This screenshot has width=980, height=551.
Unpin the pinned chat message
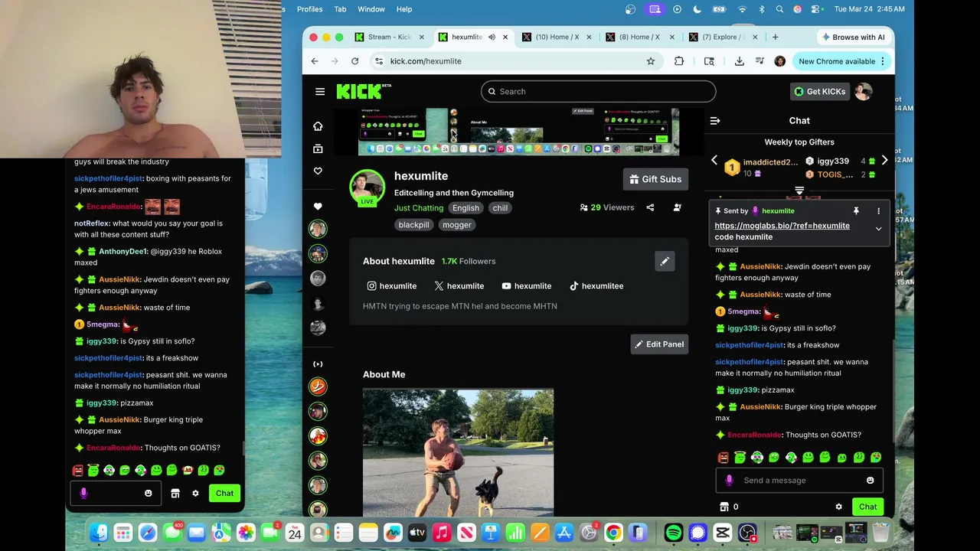click(856, 211)
